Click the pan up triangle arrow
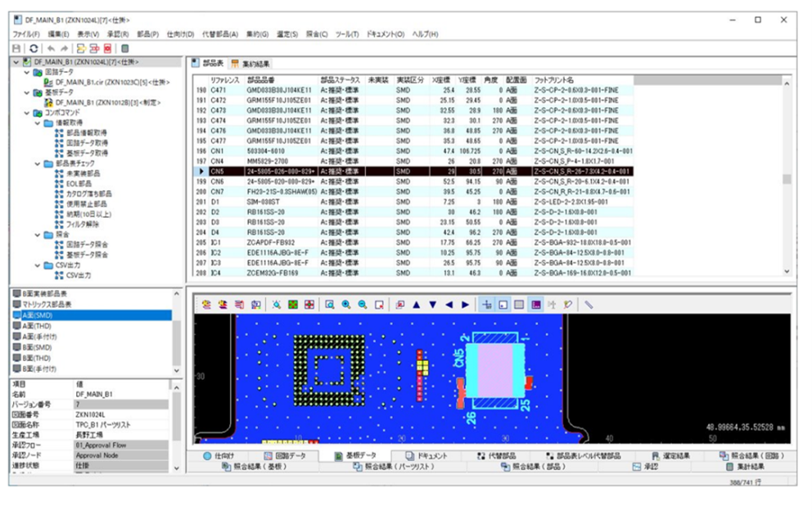Screen dimensions: 812x525 coord(417,305)
